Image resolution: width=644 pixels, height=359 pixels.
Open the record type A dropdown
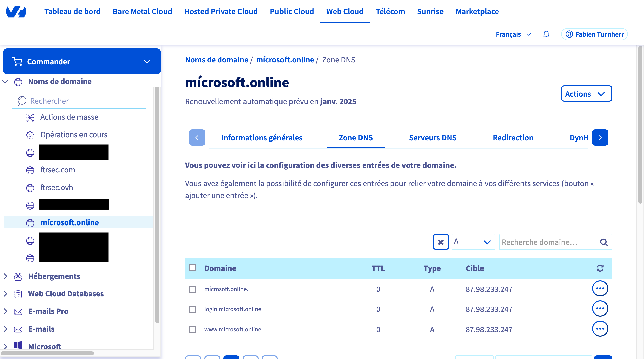tap(473, 242)
